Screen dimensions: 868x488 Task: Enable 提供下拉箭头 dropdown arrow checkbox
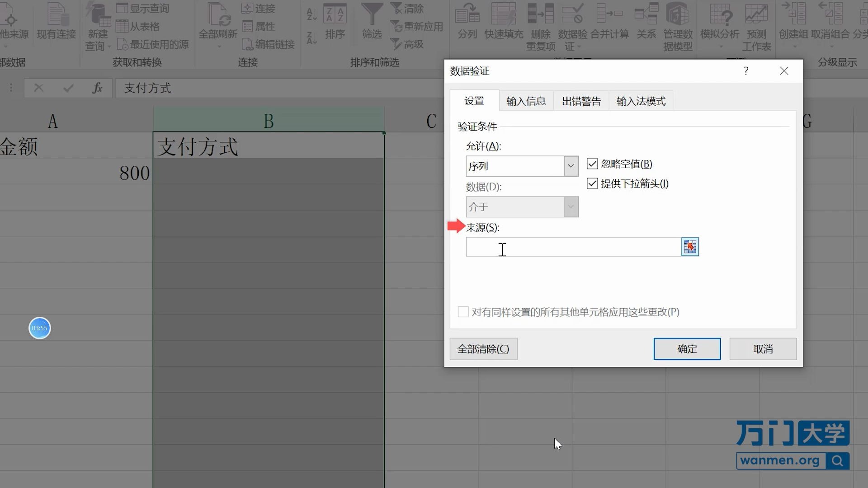tap(592, 183)
